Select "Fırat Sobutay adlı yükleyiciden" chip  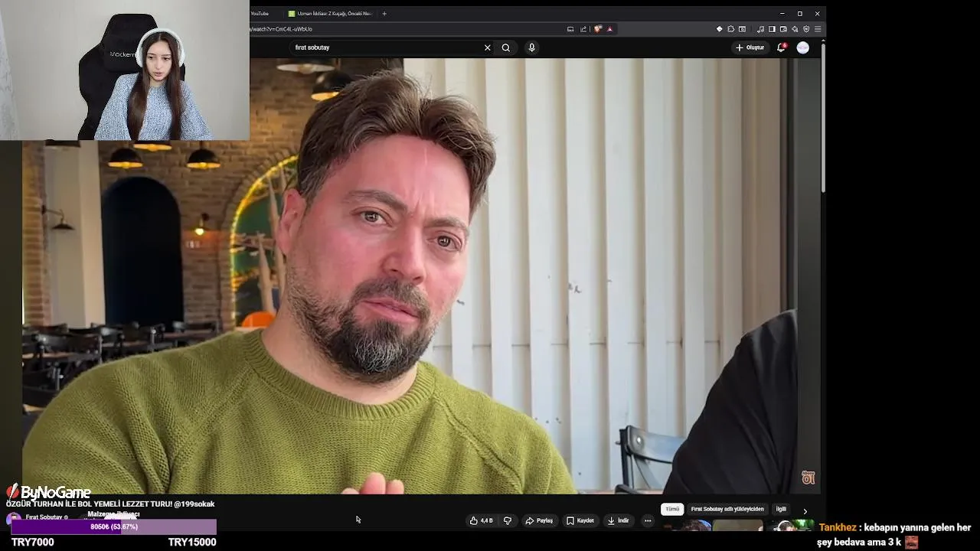pyautogui.click(x=727, y=509)
